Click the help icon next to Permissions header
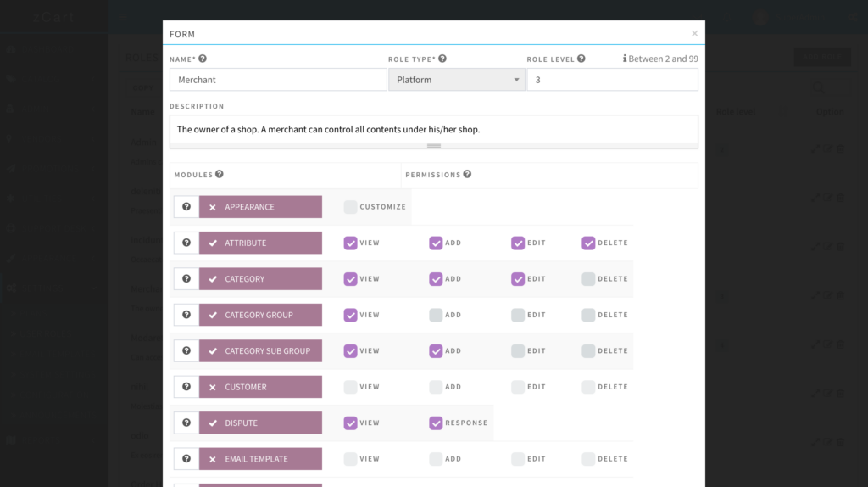 coord(467,175)
